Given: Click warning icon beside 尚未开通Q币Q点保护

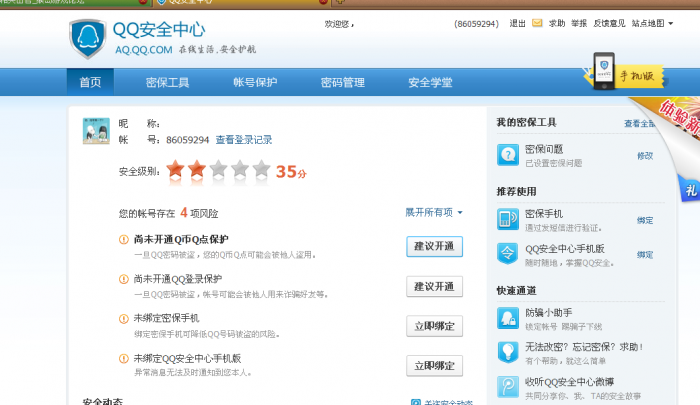Looking at the screenshot, I should click(x=124, y=240).
